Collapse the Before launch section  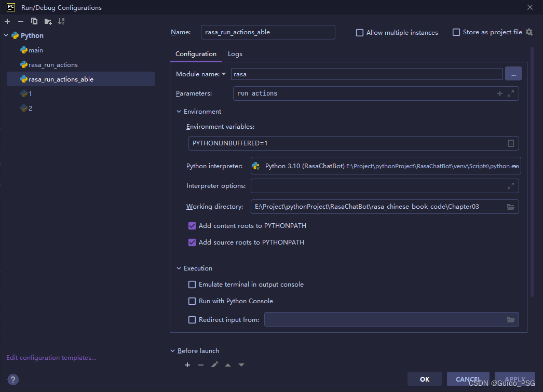172,351
